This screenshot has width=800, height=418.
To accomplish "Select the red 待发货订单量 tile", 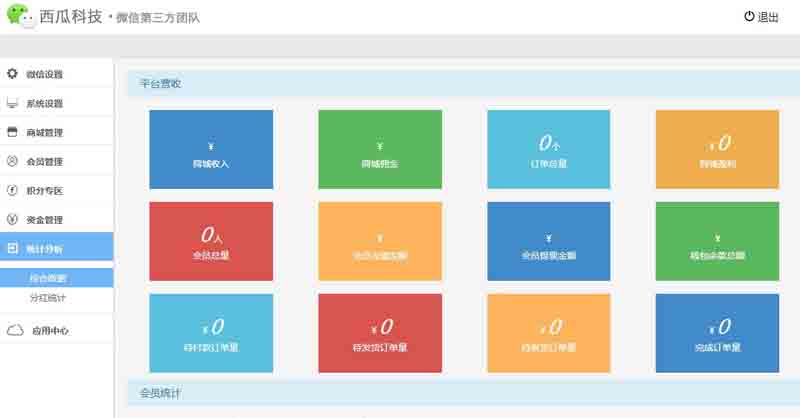I will pos(379,333).
